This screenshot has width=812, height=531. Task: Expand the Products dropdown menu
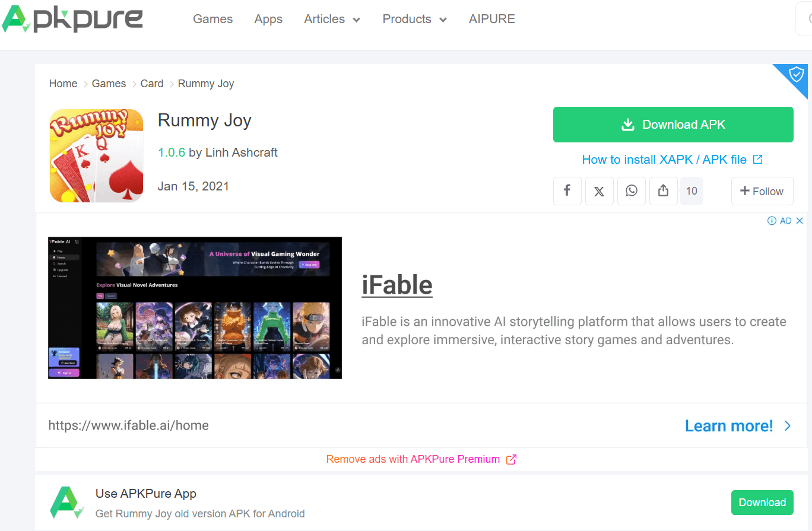pos(414,19)
